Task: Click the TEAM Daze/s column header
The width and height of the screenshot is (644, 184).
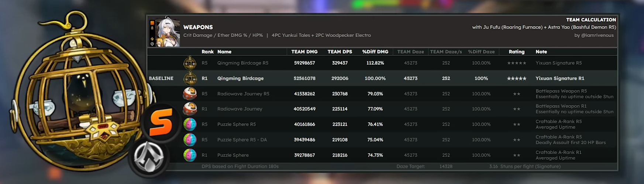Action: point(446,52)
